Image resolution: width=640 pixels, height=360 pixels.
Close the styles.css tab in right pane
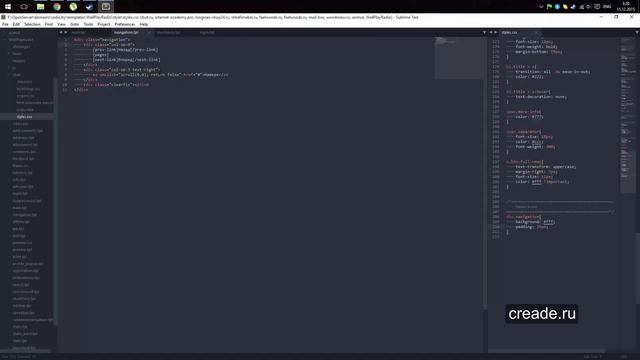pos(536,33)
